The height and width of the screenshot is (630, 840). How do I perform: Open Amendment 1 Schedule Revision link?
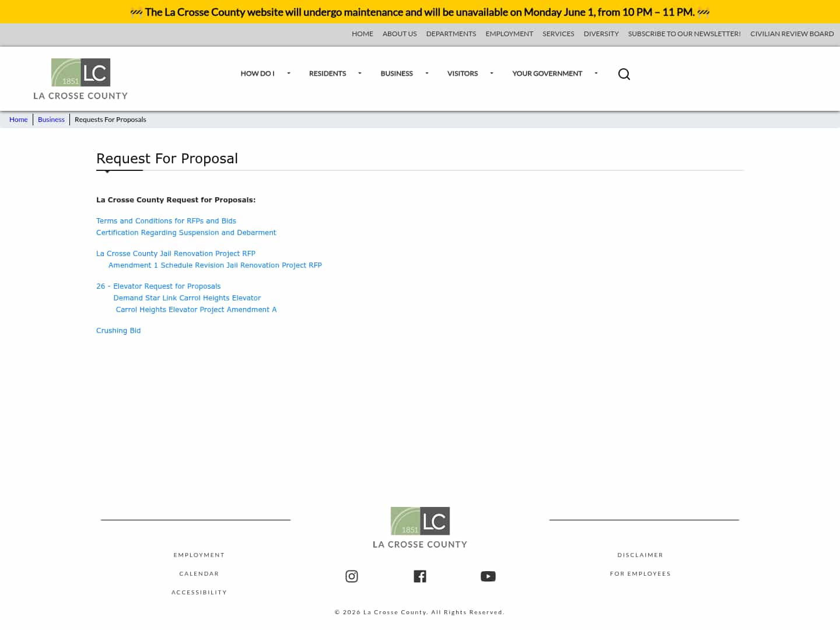tap(215, 265)
